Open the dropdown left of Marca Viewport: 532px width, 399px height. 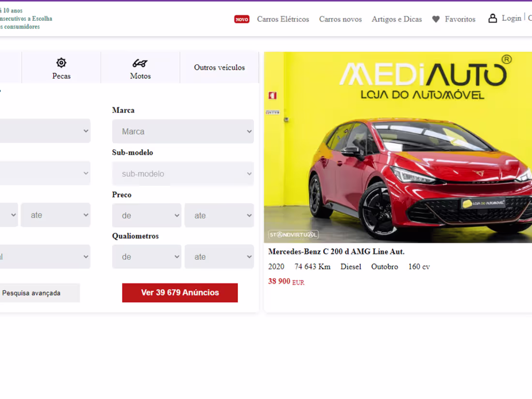[45, 131]
